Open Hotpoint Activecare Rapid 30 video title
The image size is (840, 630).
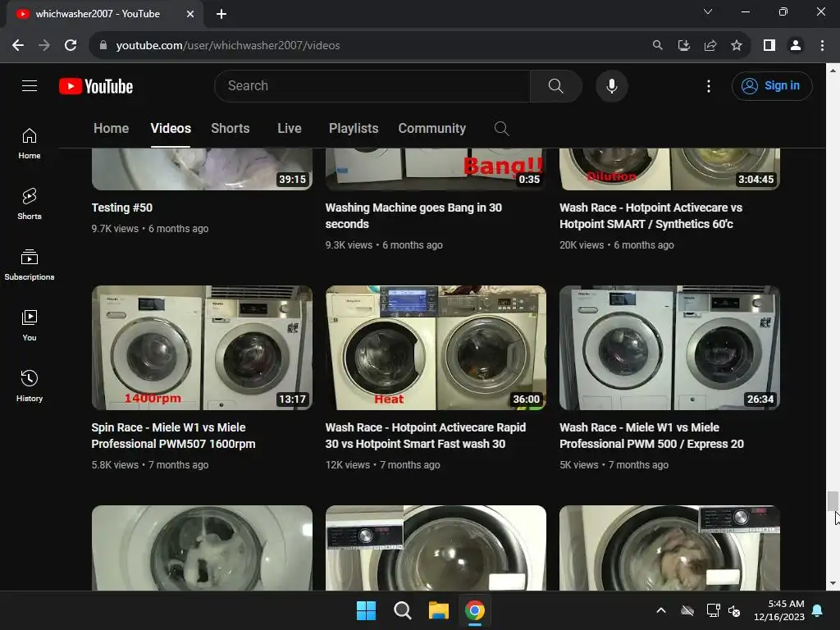pyautogui.click(x=426, y=436)
